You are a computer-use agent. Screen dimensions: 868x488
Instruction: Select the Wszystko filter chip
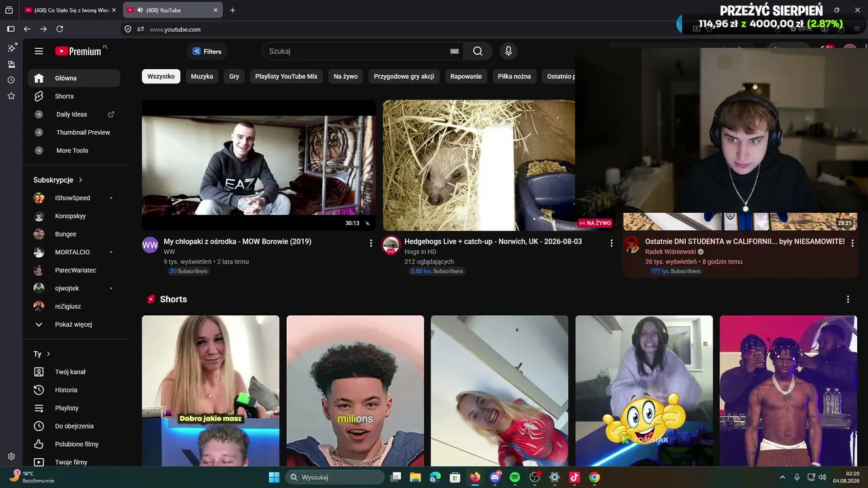[161, 77]
